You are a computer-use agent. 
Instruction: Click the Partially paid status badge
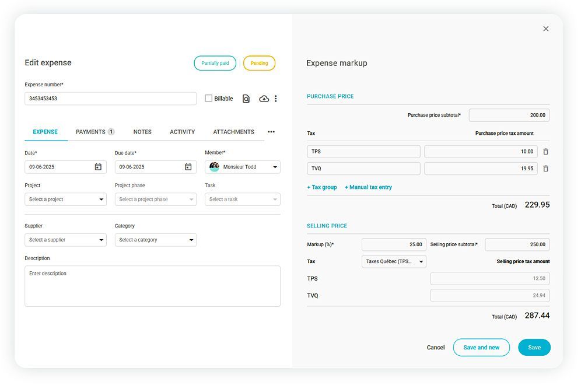coord(215,63)
